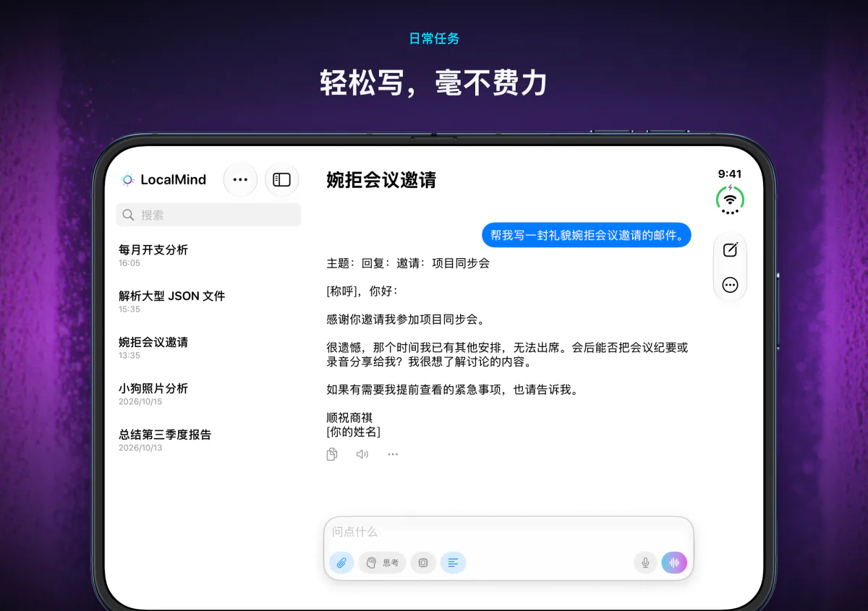
Task: Click the 顺祝商祺 closing line
Action: tap(349, 418)
